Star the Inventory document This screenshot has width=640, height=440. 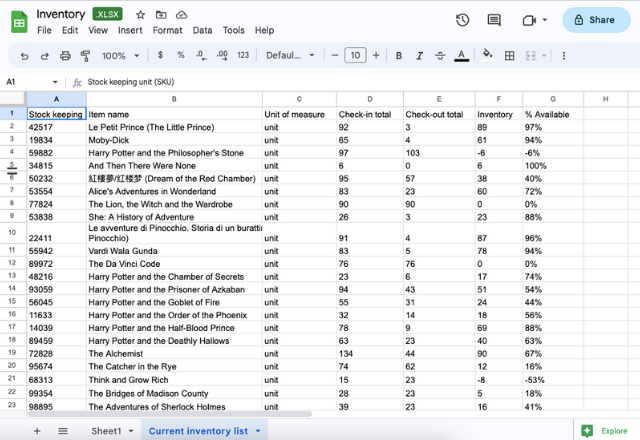pyautogui.click(x=140, y=15)
